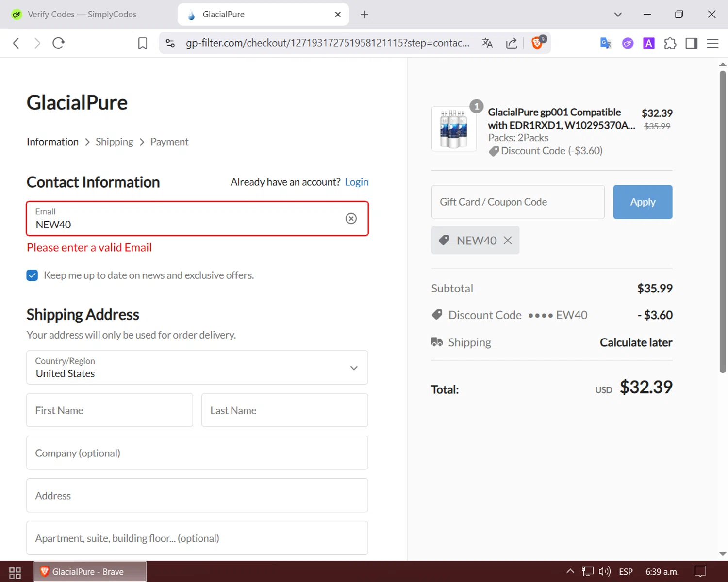Click 'Please enter a valid Email' message
This screenshot has height=582, width=728.
click(89, 248)
